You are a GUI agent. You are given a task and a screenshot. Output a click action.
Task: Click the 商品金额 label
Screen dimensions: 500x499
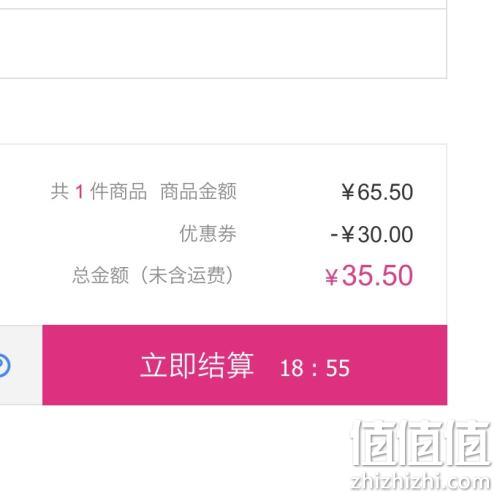pos(198,191)
